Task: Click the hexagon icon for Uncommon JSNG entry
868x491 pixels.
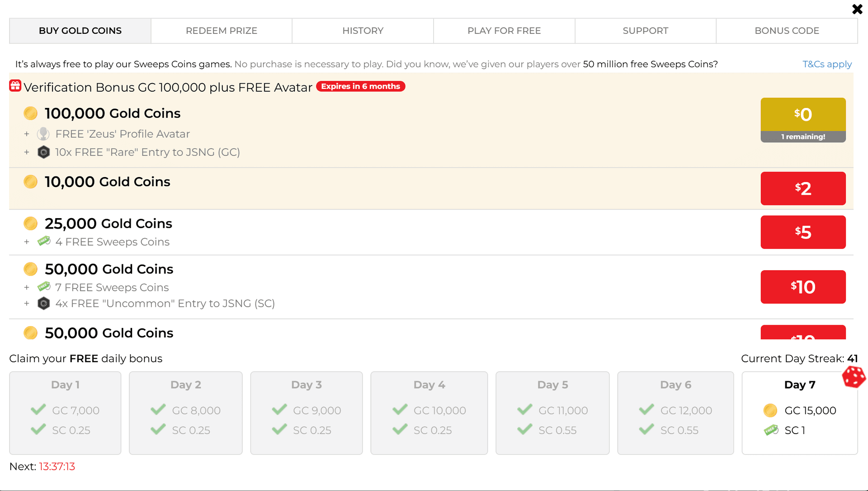Action: [43, 304]
